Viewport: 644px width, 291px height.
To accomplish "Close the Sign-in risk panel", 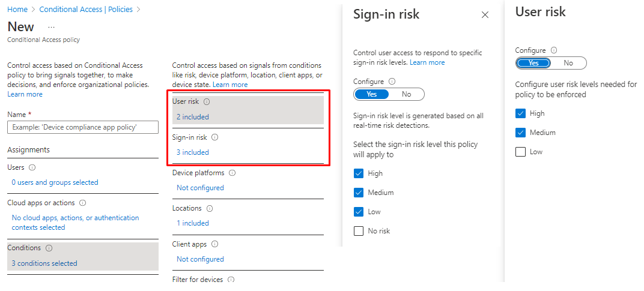I will tap(485, 15).
